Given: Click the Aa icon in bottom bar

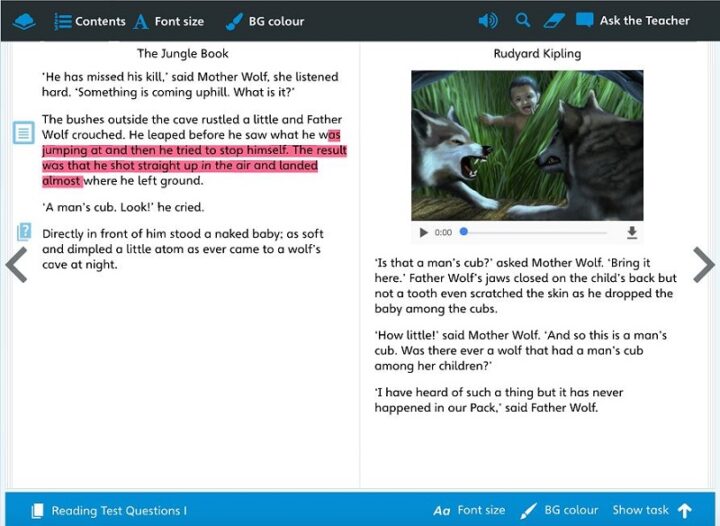Looking at the screenshot, I should (442, 511).
